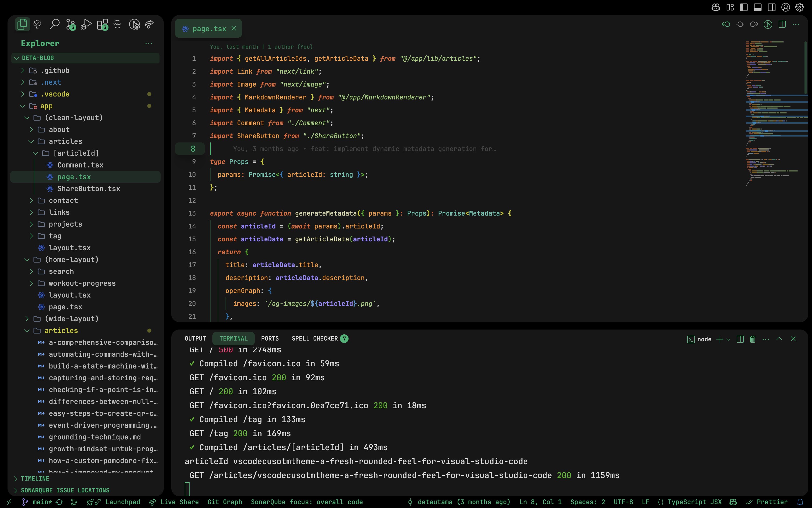Open editor More Actions ellipsis
Viewport: 812px width, 508px height.
[x=796, y=24]
